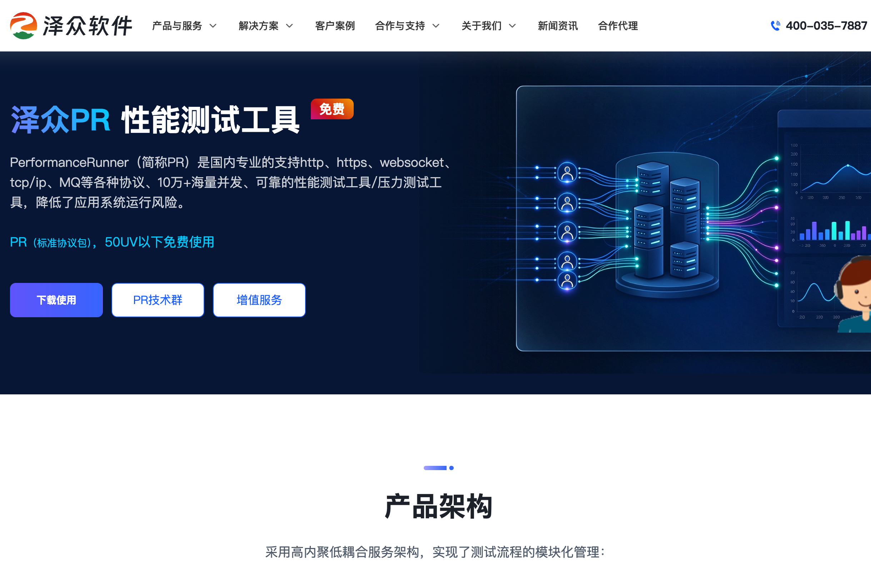The image size is (871, 588).
Task: Open the 解决方案 menu
Action: point(259,26)
